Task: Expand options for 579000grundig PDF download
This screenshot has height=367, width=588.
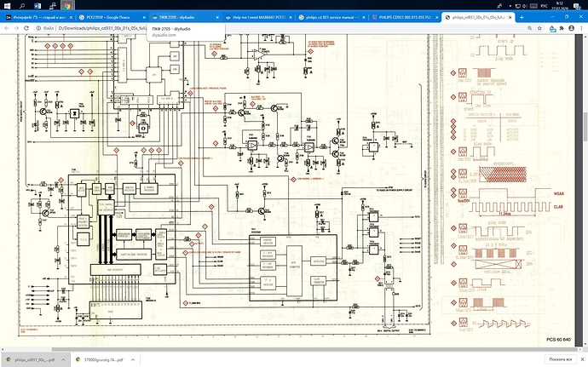Action: pos(133,359)
